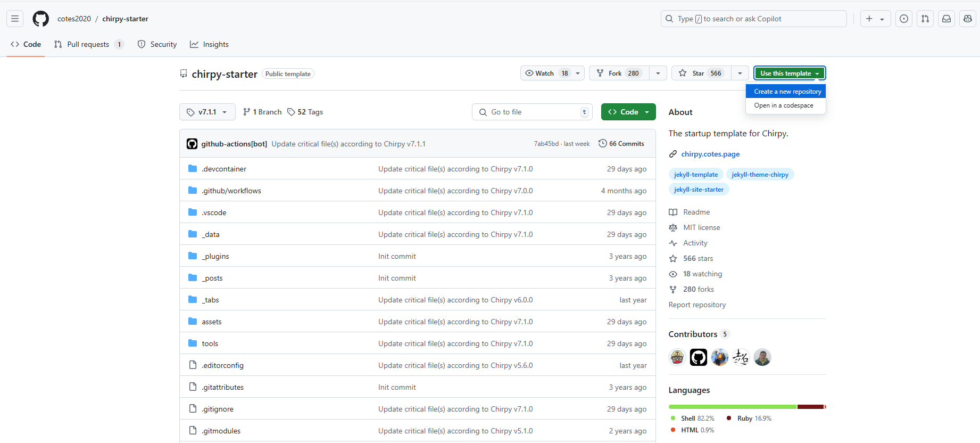Open the tools folder
The width and height of the screenshot is (980, 443).
[210, 343]
